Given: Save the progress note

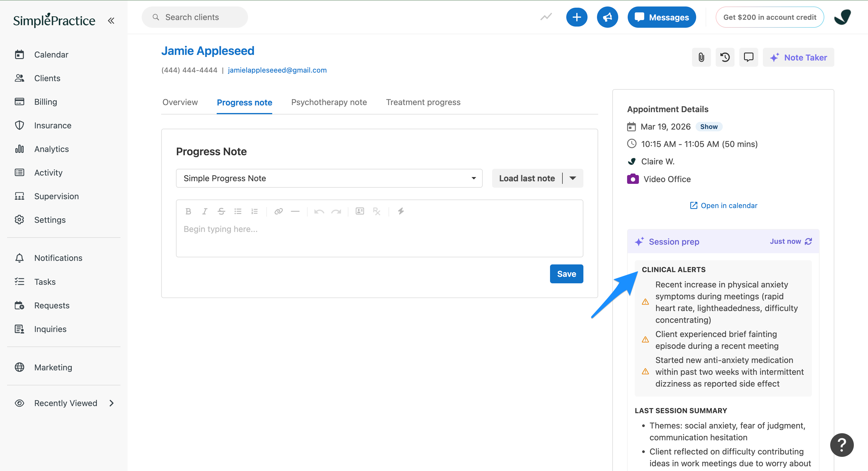Looking at the screenshot, I should (x=567, y=274).
